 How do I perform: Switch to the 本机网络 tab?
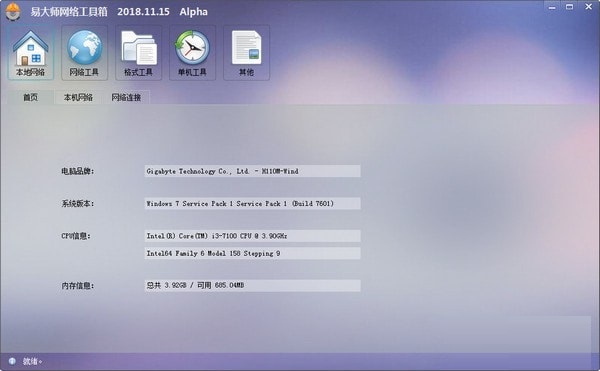pyautogui.click(x=78, y=98)
